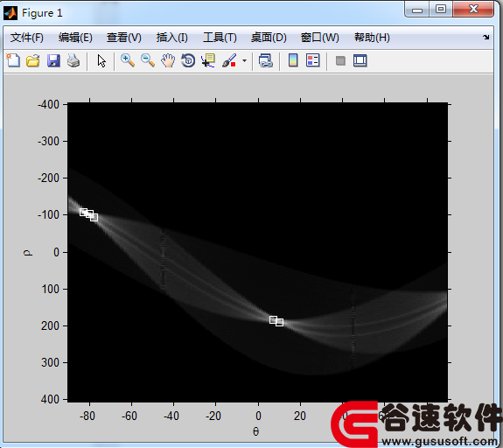Click the -40 x-axis tick label
Screen dimensions: 503x448
171,416
